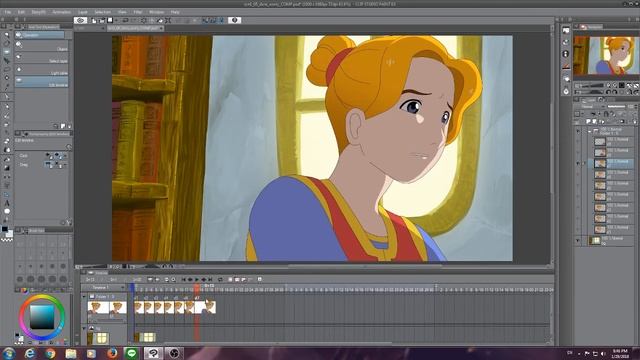Close the open canvas document tab
This screenshot has height=360, width=640.
coord(161,28)
